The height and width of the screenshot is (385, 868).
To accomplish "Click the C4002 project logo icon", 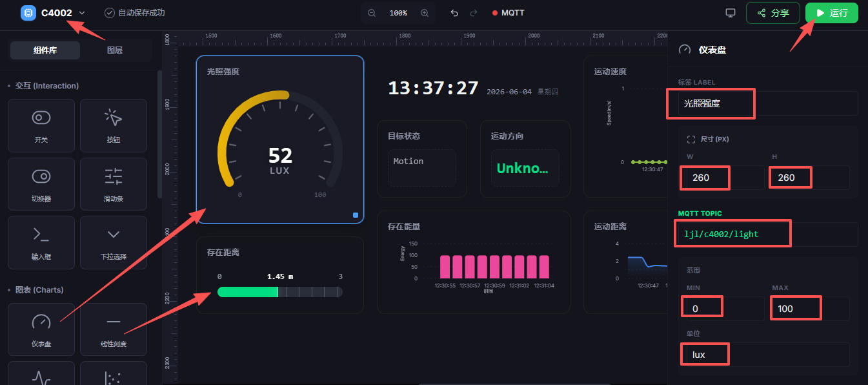I will click(28, 13).
